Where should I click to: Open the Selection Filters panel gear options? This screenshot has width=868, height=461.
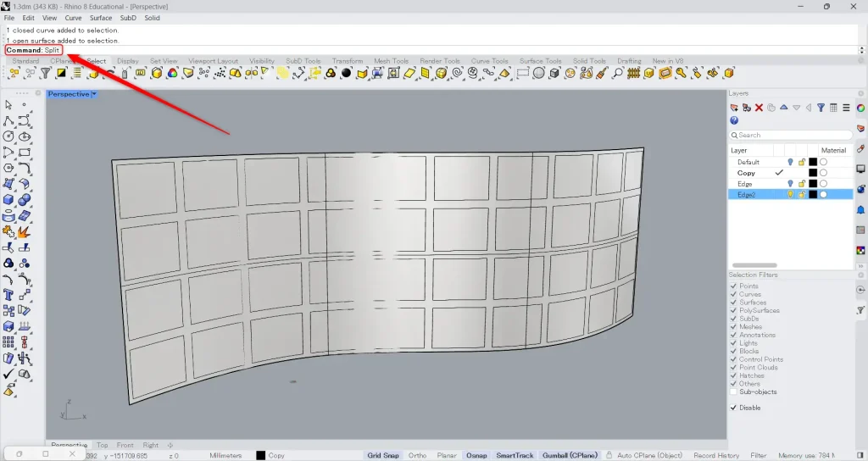point(861,275)
